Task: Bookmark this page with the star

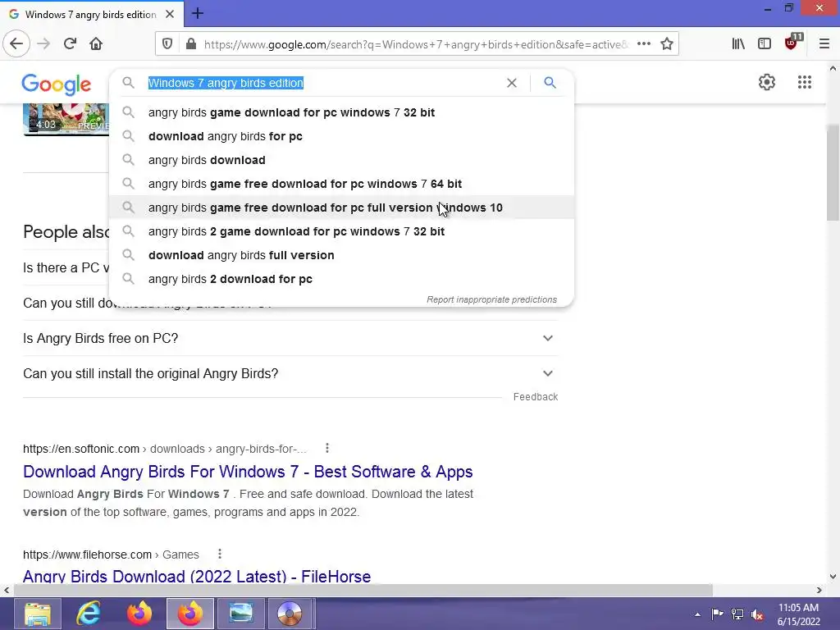Action: pyautogui.click(x=667, y=44)
